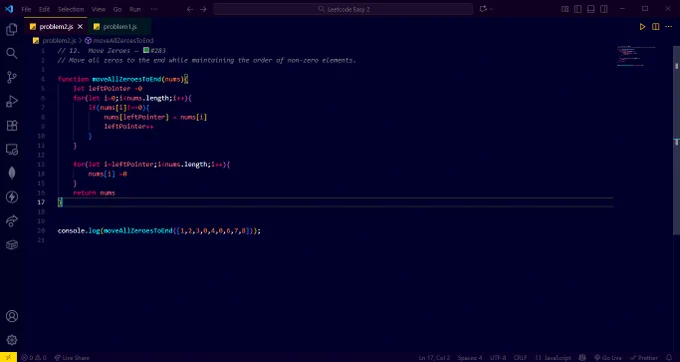Open the dropdown arrow next to Copilot icon

pyautogui.click(x=491, y=9)
